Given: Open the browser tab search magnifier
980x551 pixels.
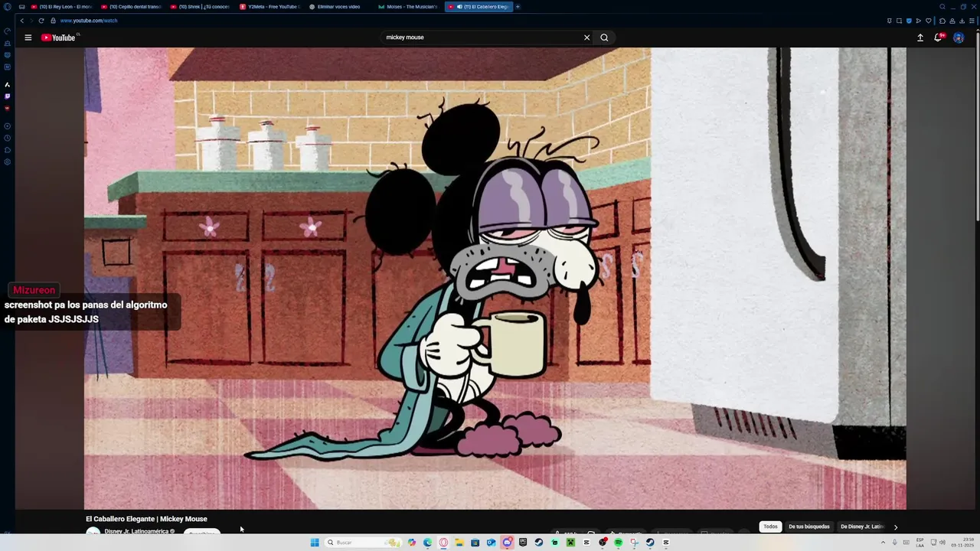Looking at the screenshot, I should coord(942,7).
